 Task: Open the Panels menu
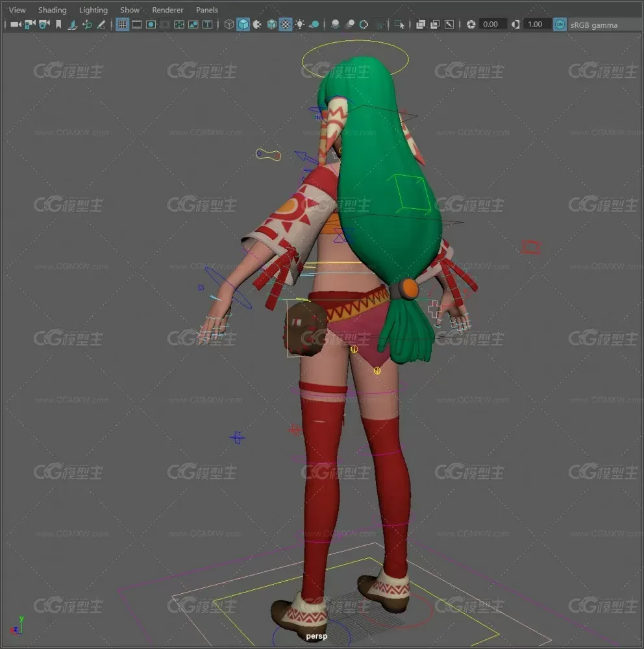pyautogui.click(x=206, y=10)
